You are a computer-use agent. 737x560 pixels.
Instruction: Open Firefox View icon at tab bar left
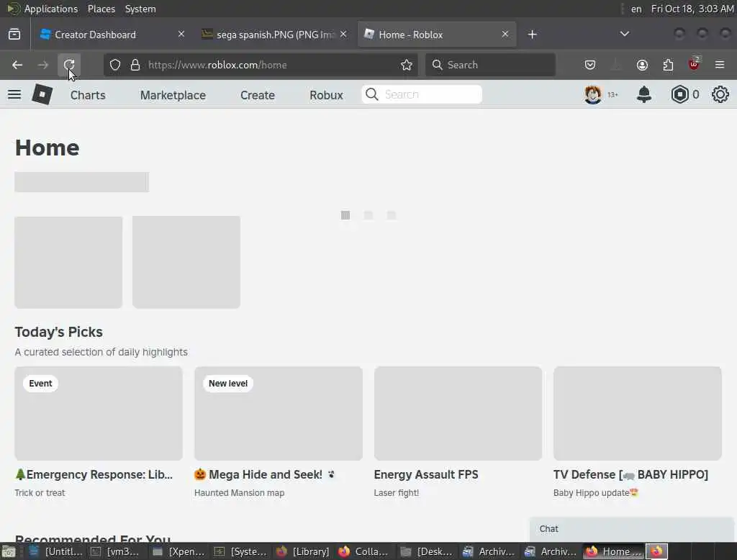(x=14, y=35)
